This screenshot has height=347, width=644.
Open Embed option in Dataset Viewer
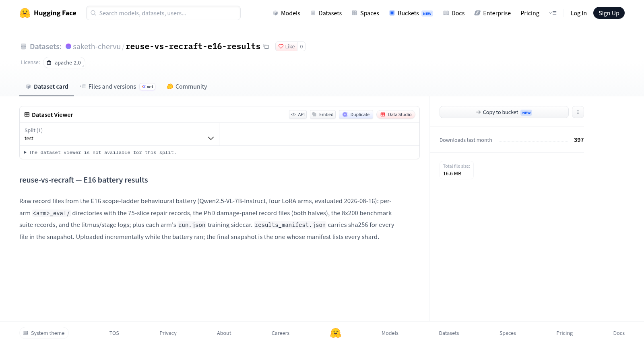coord(323,114)
